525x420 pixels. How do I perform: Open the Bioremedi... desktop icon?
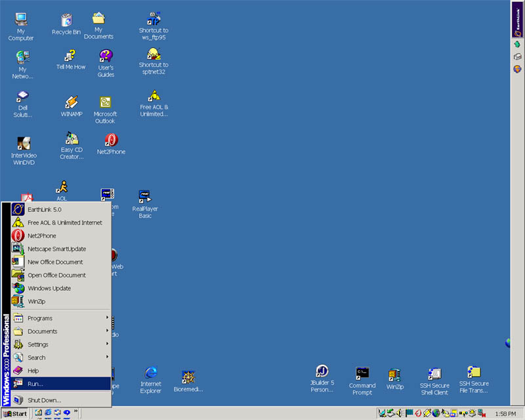point(188,381)
